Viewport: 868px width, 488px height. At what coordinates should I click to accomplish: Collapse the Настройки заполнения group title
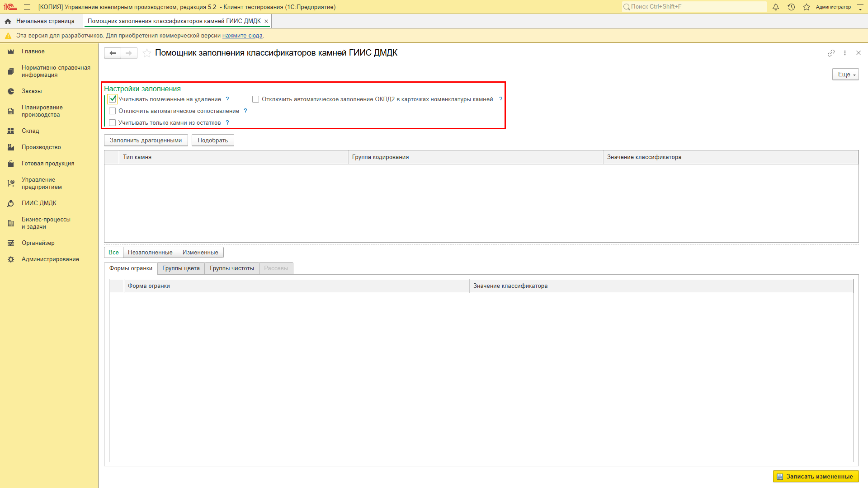click(x=142, y=89)
